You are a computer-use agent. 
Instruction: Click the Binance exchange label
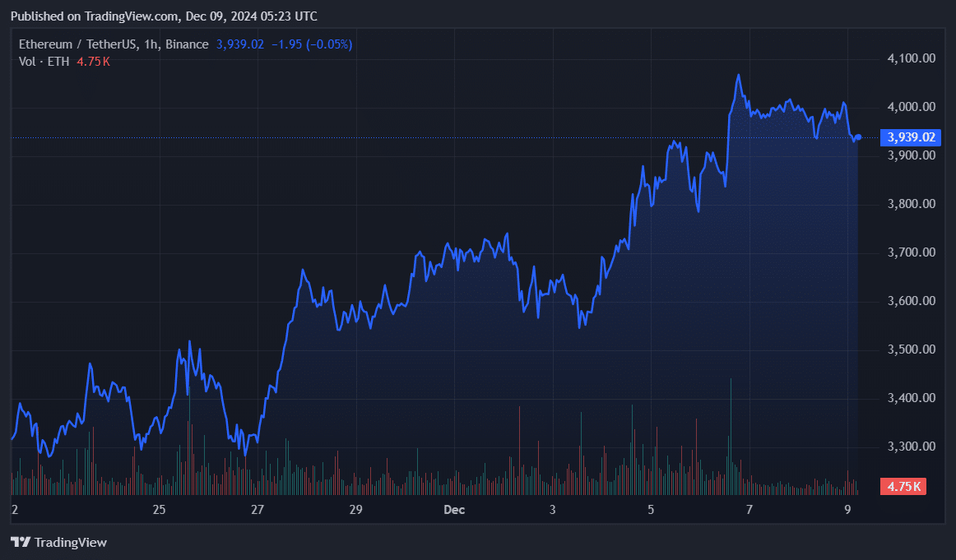pos(186,44)
